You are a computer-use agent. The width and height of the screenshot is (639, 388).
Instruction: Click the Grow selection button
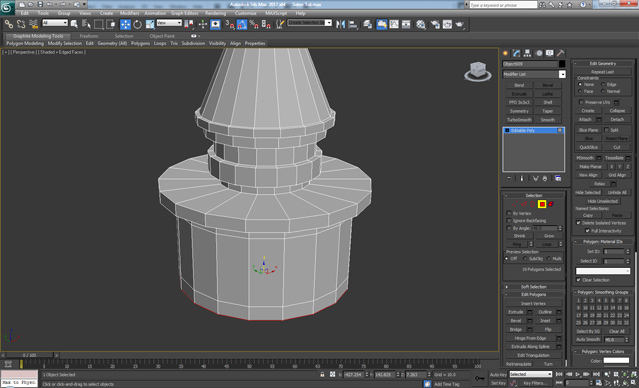pyautogui.click(x=549, y=236)
